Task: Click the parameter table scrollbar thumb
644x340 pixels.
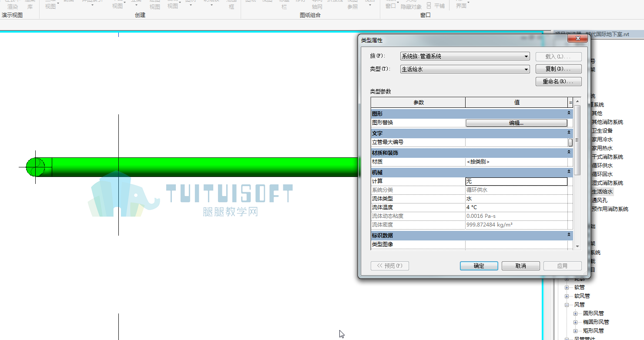Action: [x=577, y=140]
